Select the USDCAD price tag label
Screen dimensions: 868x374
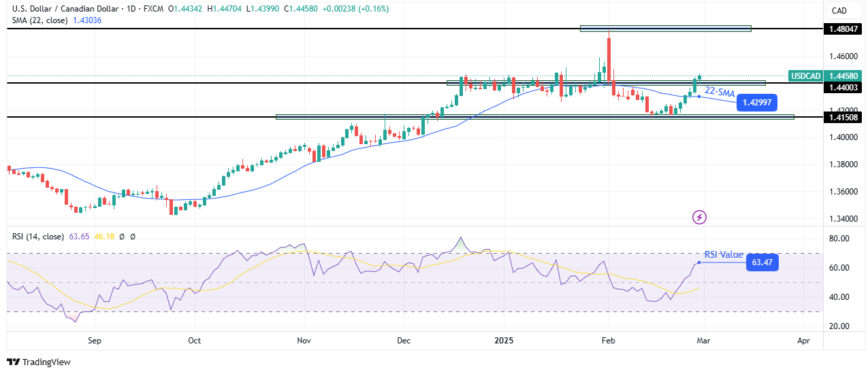point(804,75)
